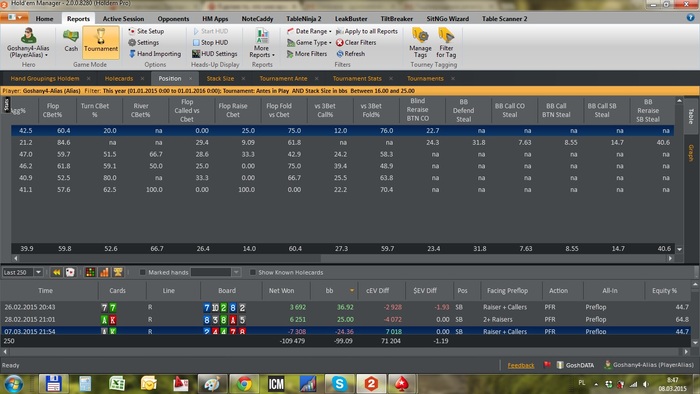Viewport: 700px width, 394px height.
Task: Close the Stack Size report tab
Action: (243, 79)
